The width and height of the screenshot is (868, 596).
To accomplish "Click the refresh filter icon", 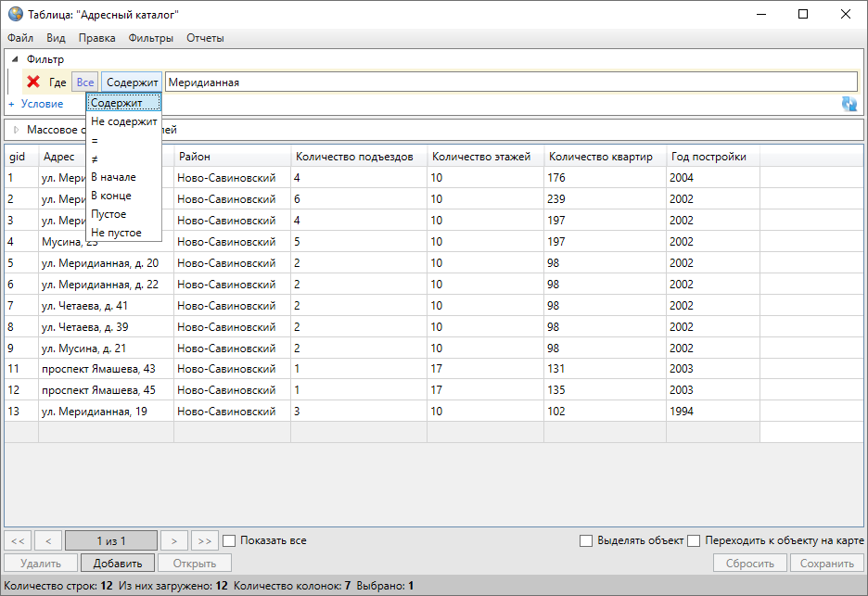I will 849,104.
